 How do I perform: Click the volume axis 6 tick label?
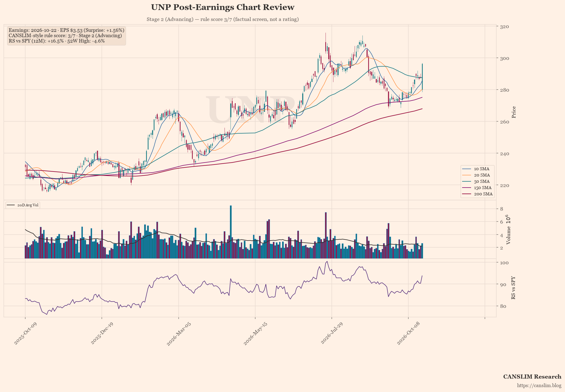coord(502,222)
